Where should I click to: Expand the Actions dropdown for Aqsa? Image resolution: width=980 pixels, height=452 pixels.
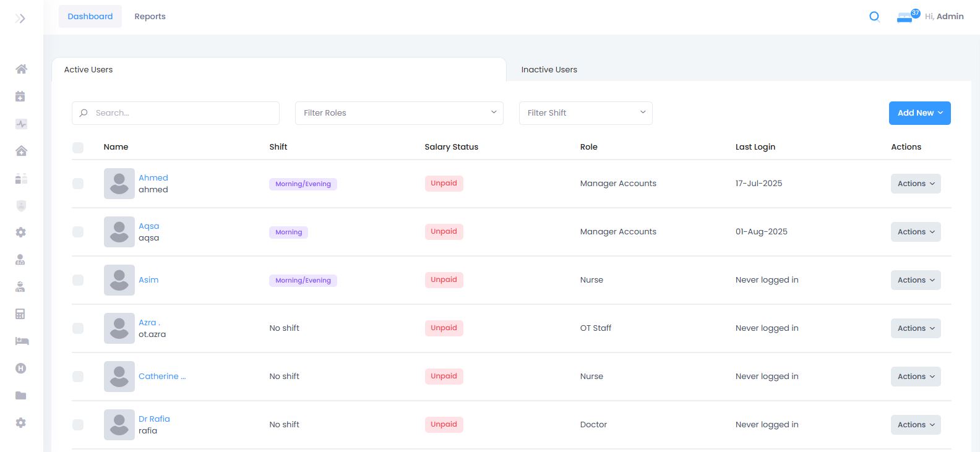[916, 232]
